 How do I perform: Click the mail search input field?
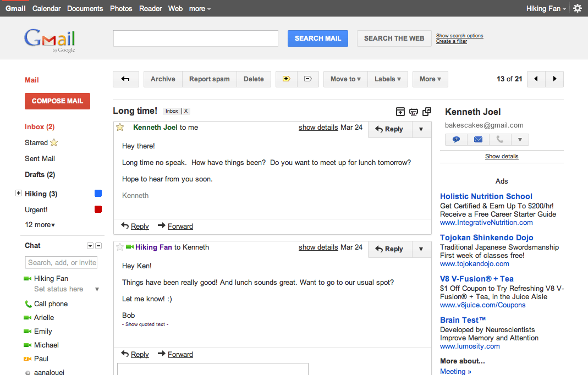point(195,38)
